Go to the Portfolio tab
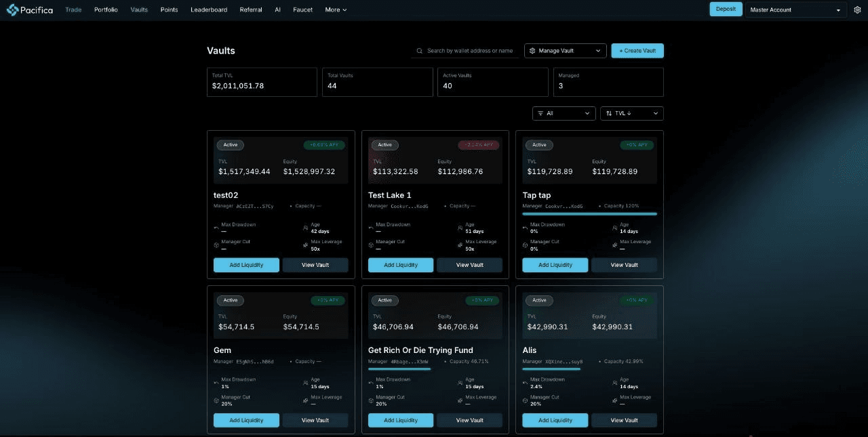The width and height of the screenshot is (868, 437). (106, 10)
